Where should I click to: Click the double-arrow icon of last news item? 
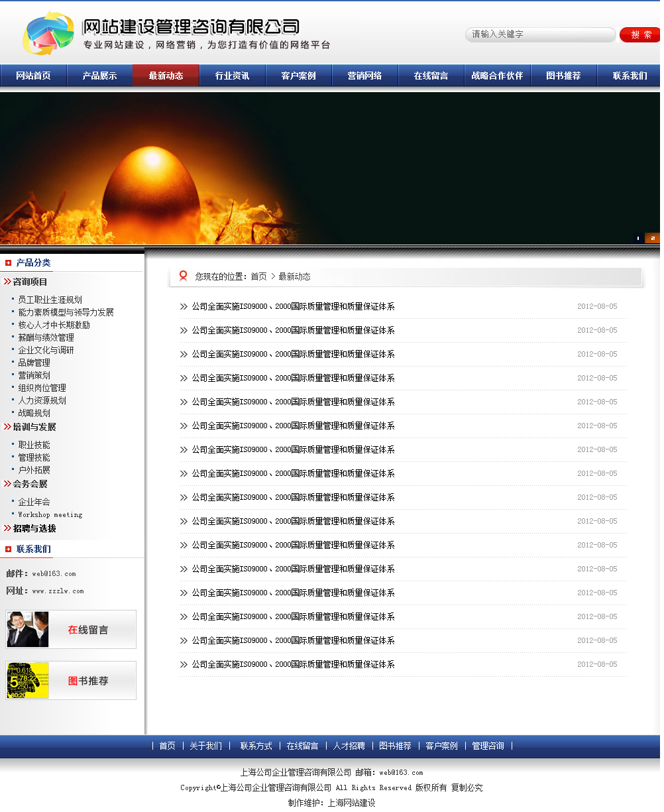184,664
